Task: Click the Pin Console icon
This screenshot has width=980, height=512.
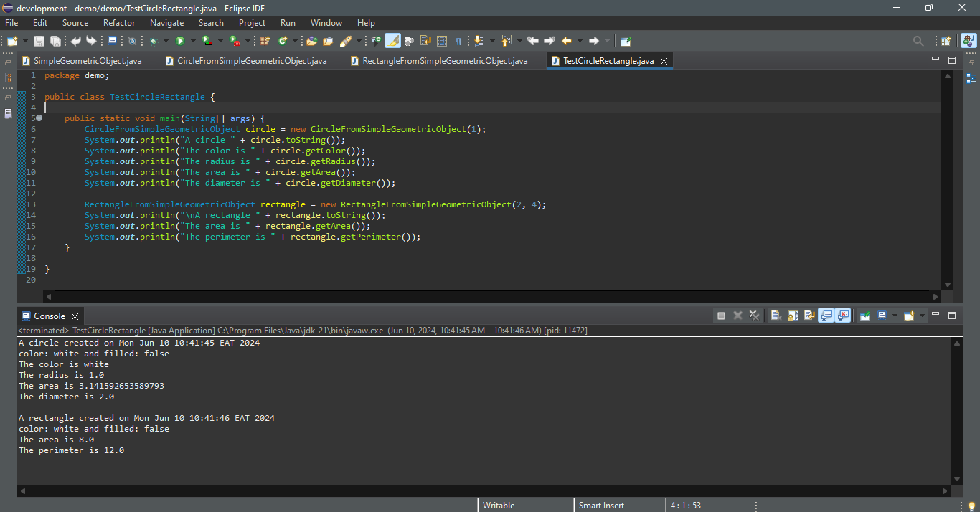Action: pyautogui.click(x=864, y=316)
